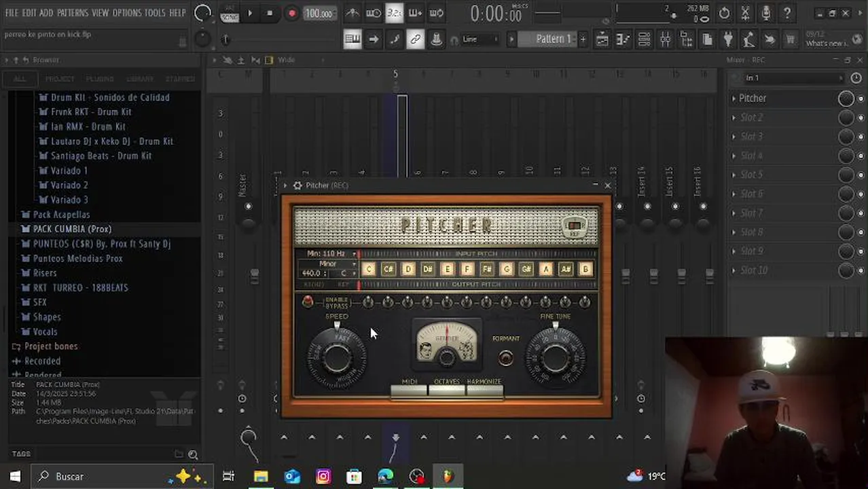Click the Pitcher FINE TUNE knob

click(556, 357)
